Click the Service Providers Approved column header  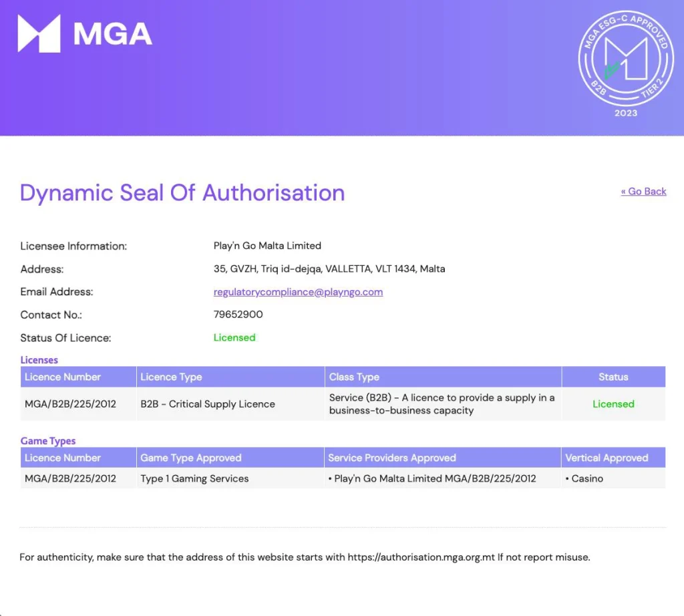click(392, 458)
